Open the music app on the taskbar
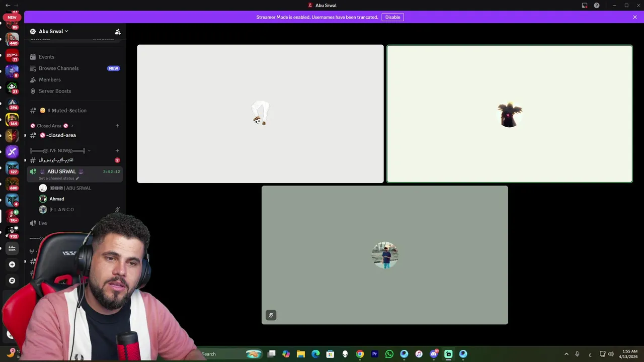 419,354
